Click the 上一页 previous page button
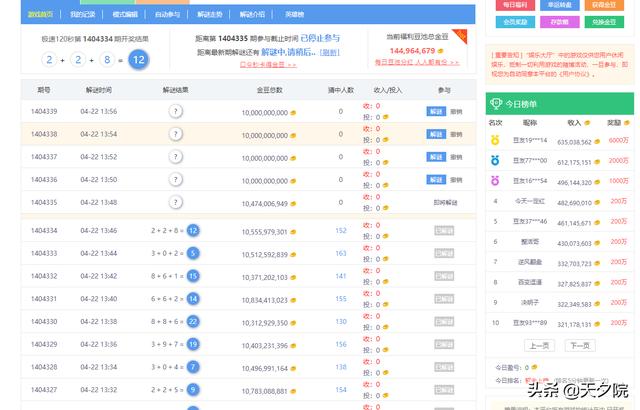Screen dimensions: 640x410 (539, 345)
